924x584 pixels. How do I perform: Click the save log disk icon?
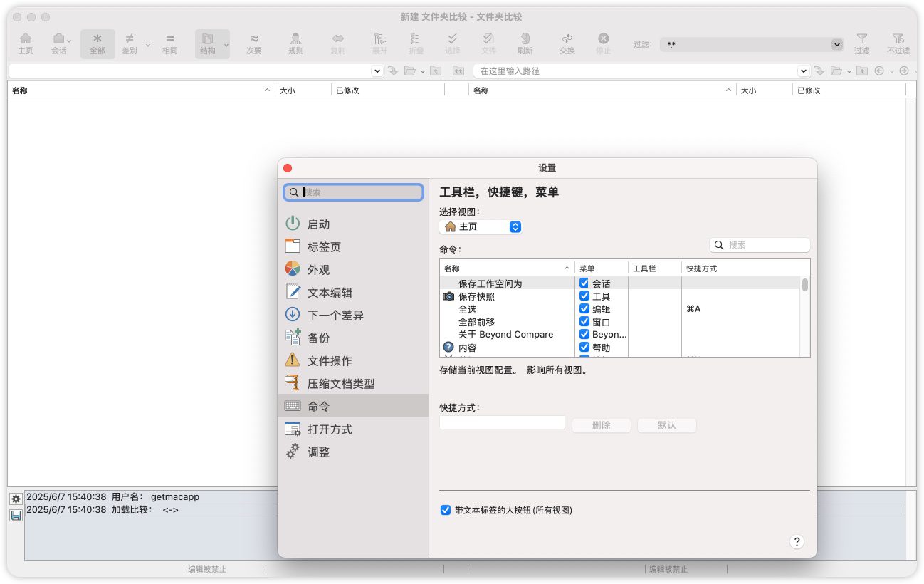point(16,515)
